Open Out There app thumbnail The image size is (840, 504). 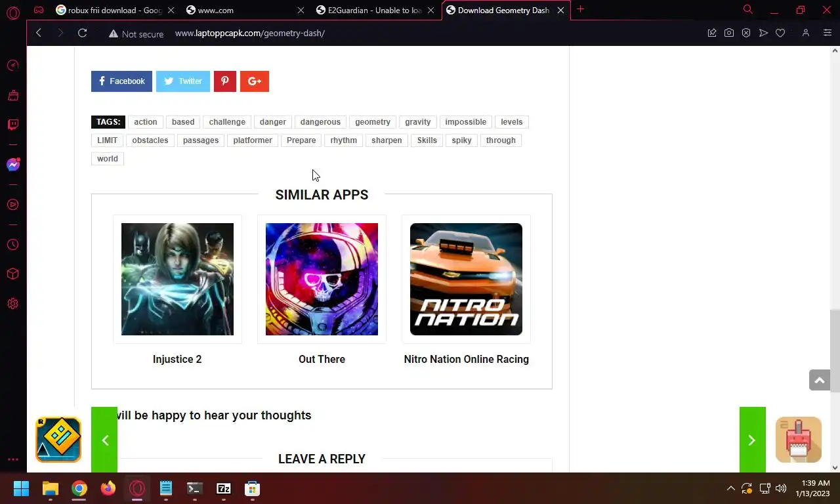(x=322, y=279)
